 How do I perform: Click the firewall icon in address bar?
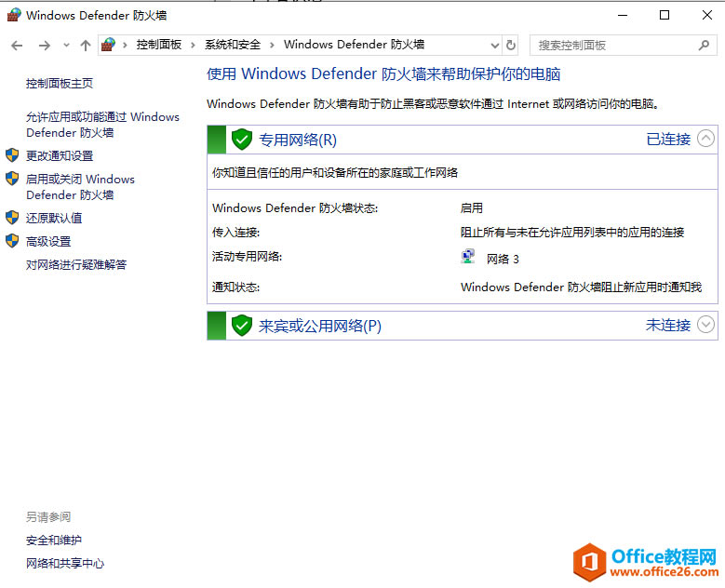[x=108, y=45]
